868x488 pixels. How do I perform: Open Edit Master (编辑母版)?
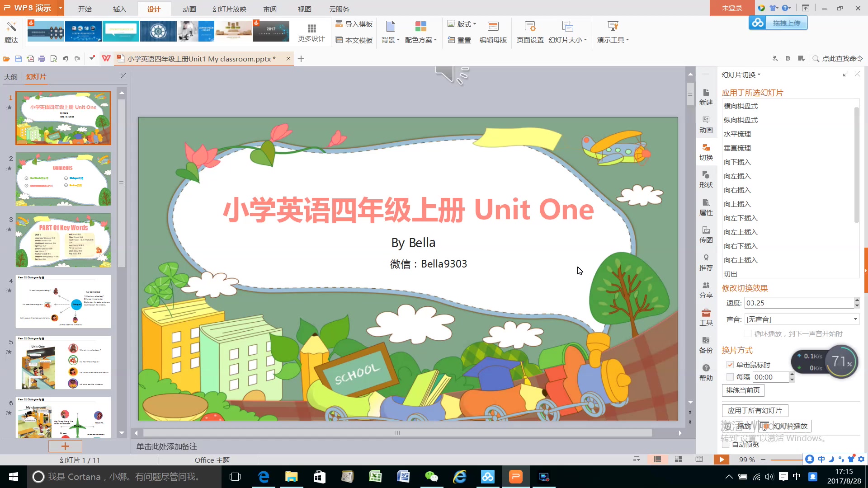(x=493, y=32)
